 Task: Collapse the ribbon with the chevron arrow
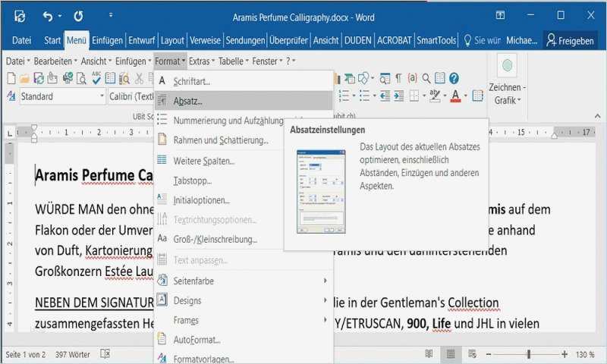(x=598, y=116)
